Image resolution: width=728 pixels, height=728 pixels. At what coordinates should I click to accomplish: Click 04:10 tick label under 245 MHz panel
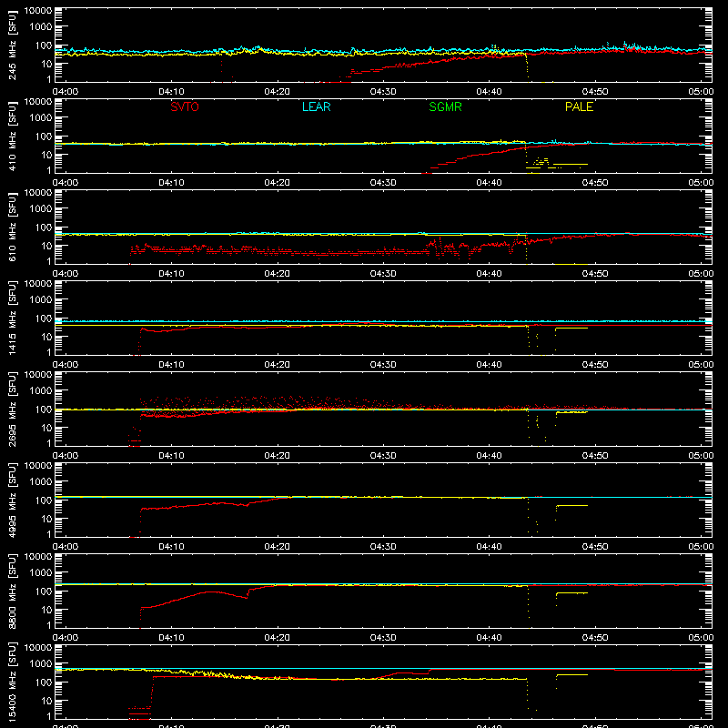pyautogui.click(x=171, y=92)
